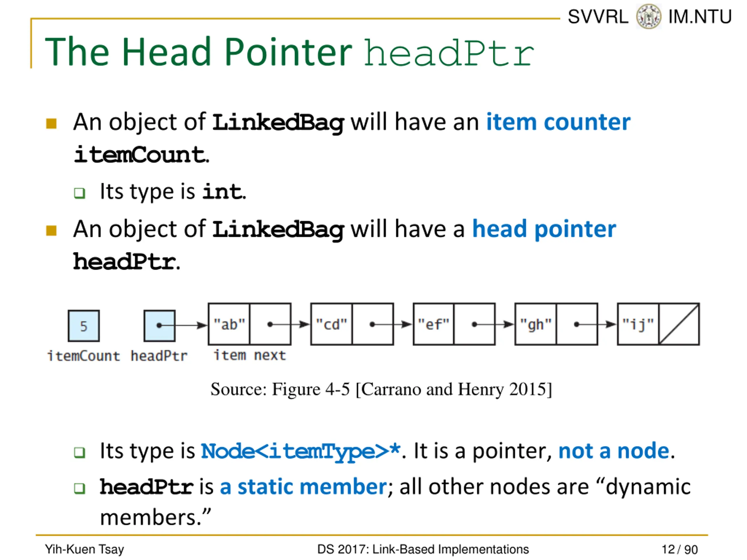Viewport: 747px width, 560px height.
Task: Click the green square bullet before "headPtr is a static"
Action: [x=80, y=488]
